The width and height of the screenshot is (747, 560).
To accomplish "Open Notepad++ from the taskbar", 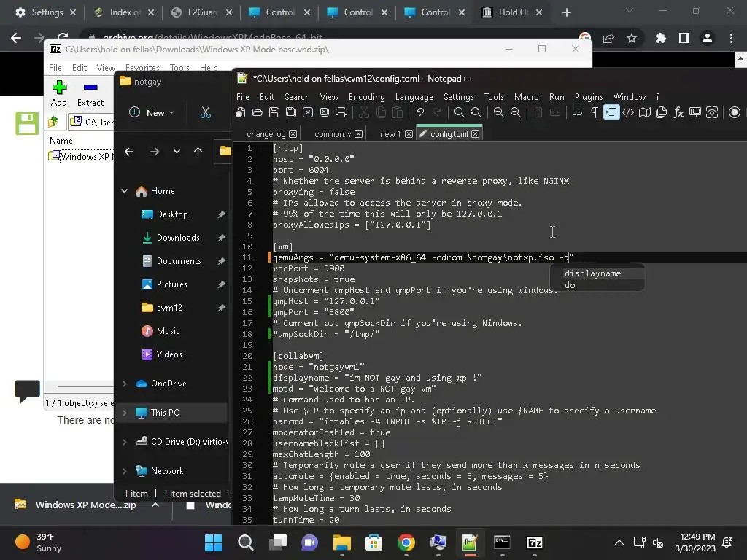I will (x=470, y=542).
